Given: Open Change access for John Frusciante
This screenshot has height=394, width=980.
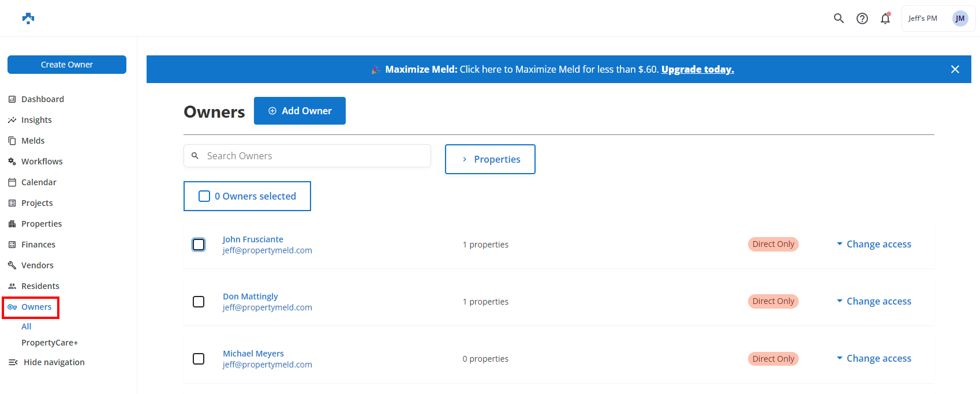Looking at the screenshot, I should [874, 244].
